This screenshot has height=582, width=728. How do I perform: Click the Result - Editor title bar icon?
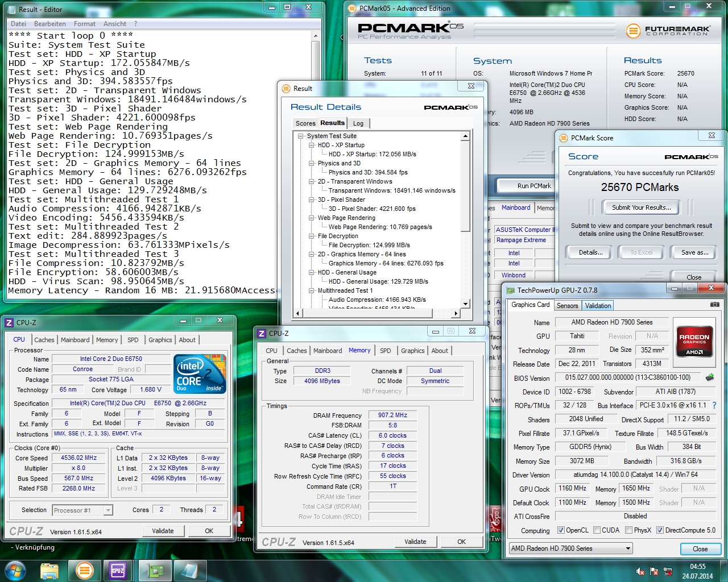11,9
